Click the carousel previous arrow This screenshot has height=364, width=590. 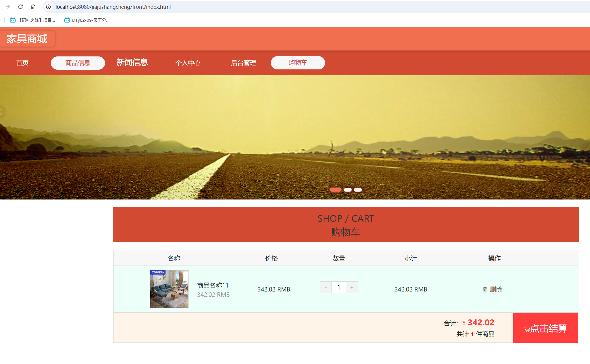(x=2, y=112)
